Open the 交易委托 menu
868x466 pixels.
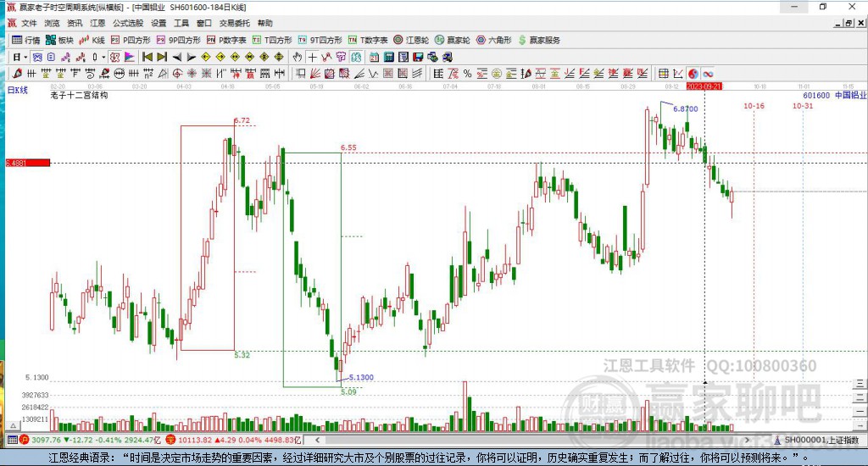234,23
